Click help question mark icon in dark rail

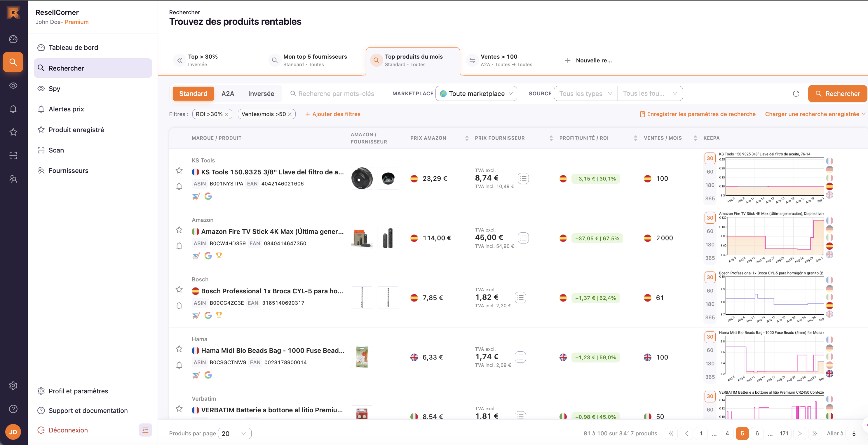click(13, 409)
